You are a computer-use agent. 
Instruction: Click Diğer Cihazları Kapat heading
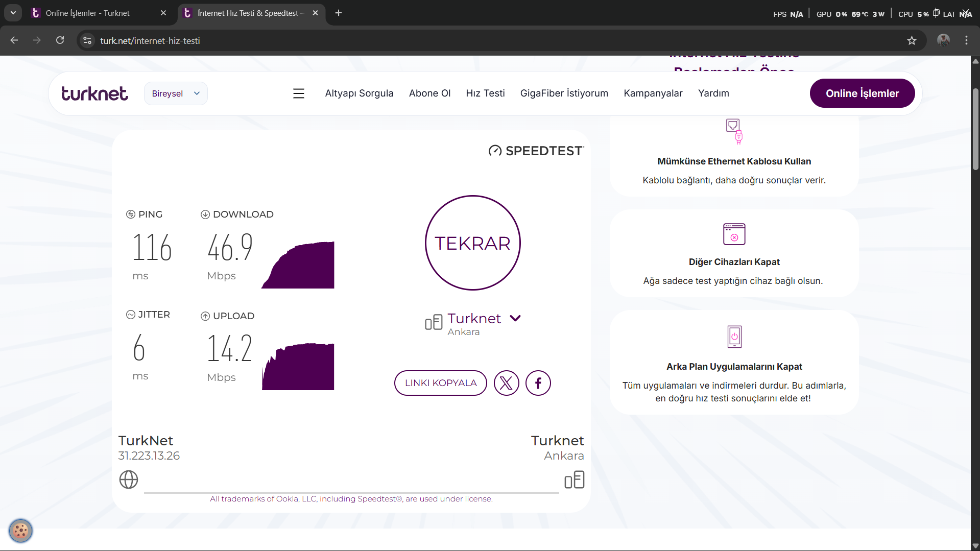734,262
